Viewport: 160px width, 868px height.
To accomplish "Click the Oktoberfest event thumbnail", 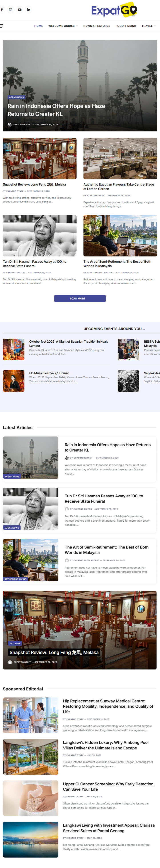I will click(x=14, y=350).
